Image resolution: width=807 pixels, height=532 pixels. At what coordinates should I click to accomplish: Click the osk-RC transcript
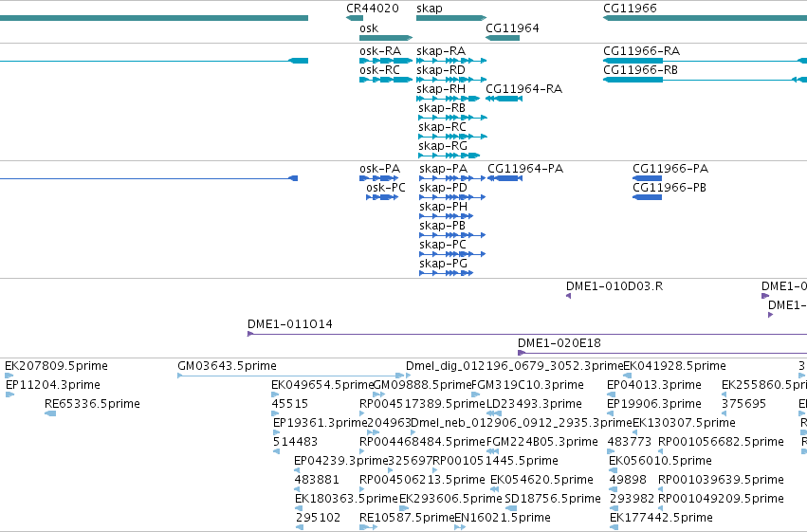[386, 80]
